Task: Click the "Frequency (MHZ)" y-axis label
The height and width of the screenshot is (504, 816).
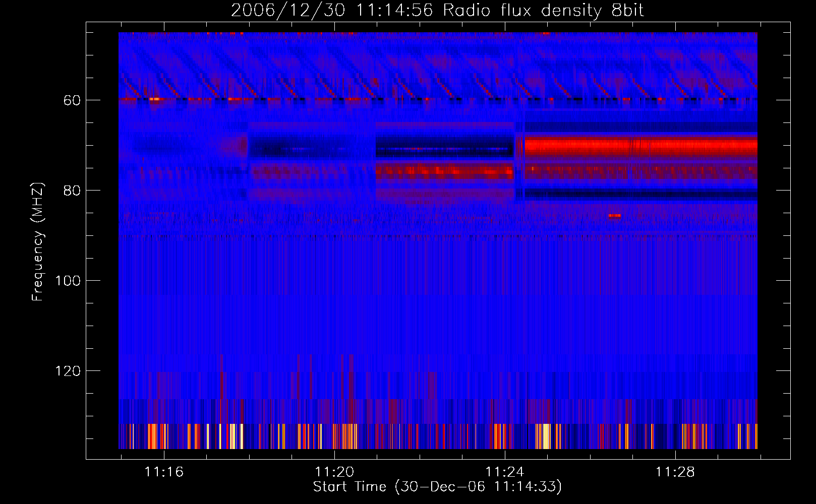Action: click(38, 242)
